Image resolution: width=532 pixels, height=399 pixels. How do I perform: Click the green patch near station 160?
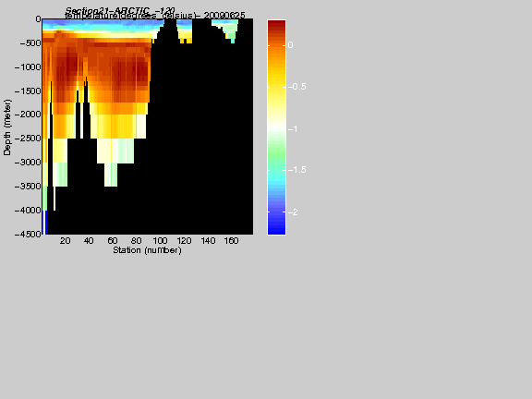click(x=232, y=33)
